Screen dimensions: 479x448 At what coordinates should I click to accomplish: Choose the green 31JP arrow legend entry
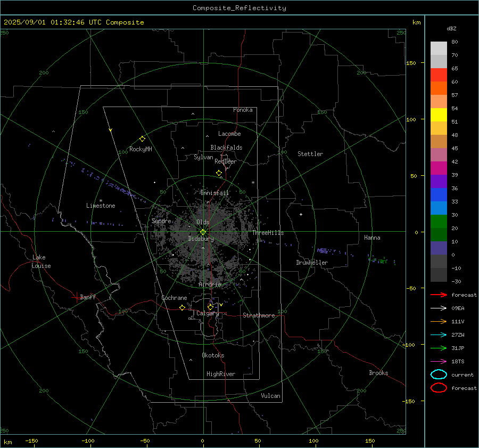[439, 348]
